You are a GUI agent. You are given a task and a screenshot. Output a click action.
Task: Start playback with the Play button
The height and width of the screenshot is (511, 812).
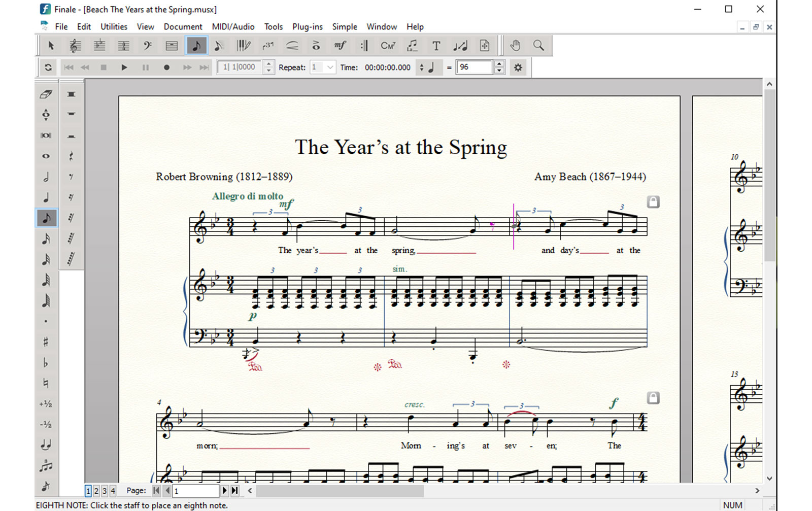click(x=124, y=67)
